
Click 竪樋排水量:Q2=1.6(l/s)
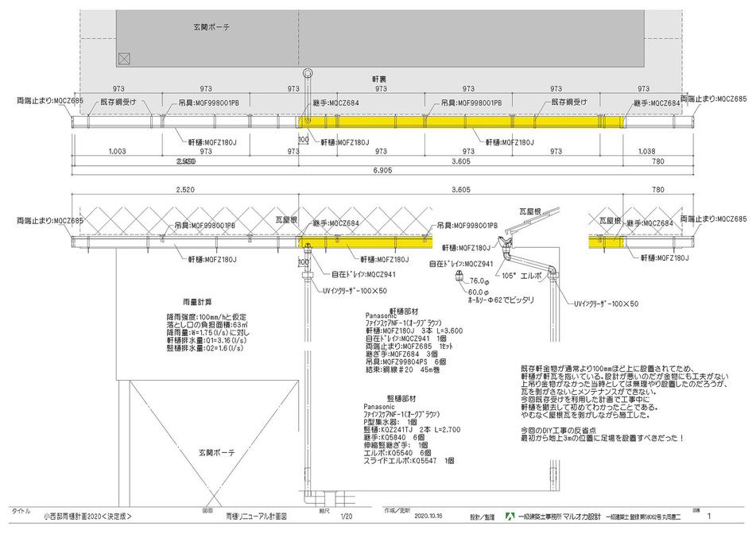click(x=205, y=348)
